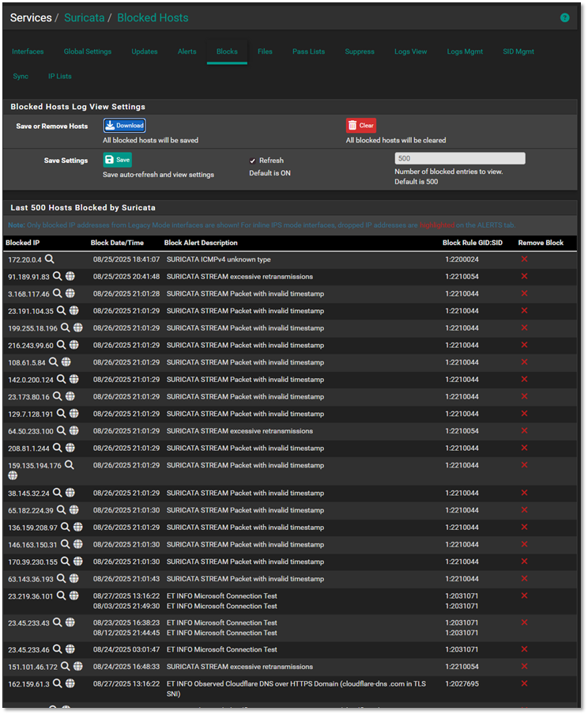Go to Logs Mgmt tab
Viewport: 588px width, 715px height.
point(465,51)
